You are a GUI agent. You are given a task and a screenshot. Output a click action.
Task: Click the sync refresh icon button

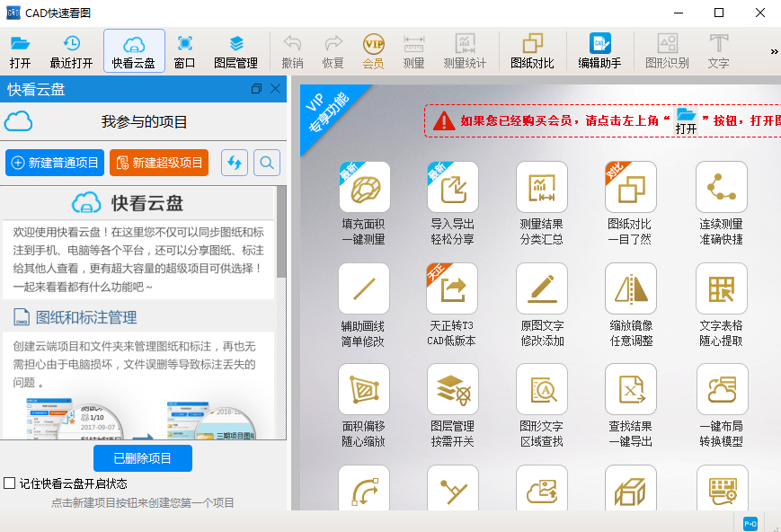[x=234, y=163]
